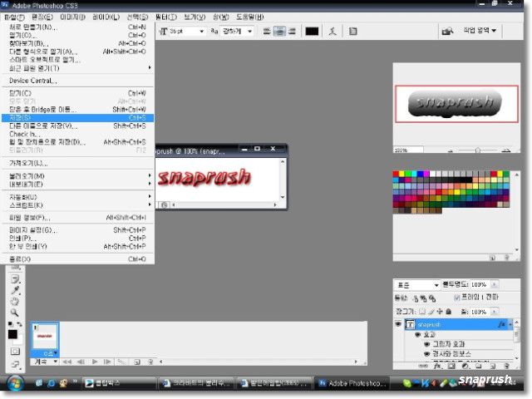
Task: Click the font size T icon
Action: tap(163, 32)
